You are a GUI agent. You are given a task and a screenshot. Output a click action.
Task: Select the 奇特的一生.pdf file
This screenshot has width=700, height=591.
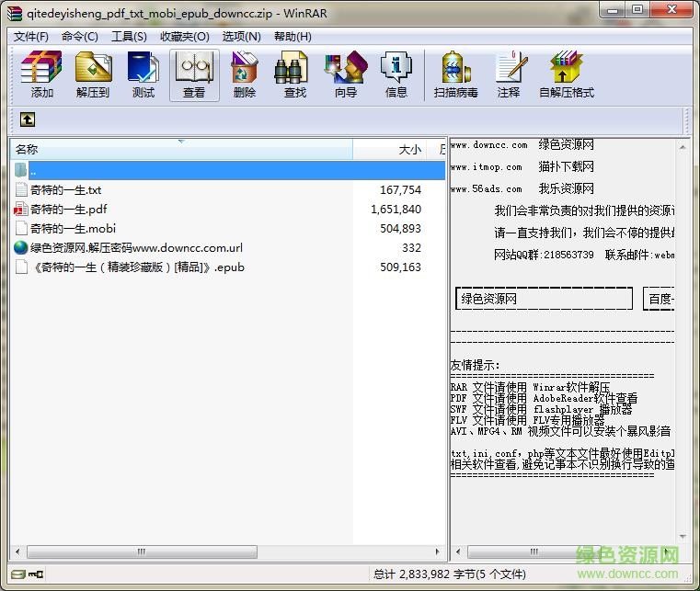68,210
